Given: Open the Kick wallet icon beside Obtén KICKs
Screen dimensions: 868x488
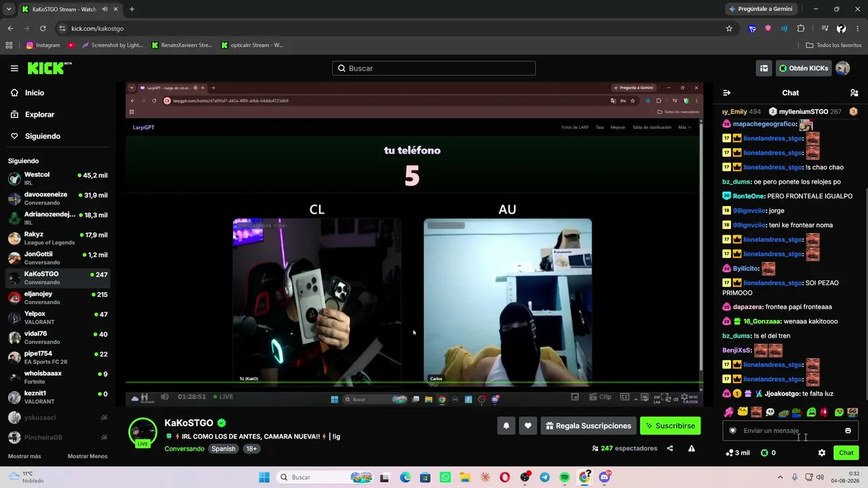Looking at the screenshot, I should coord(764,68).
